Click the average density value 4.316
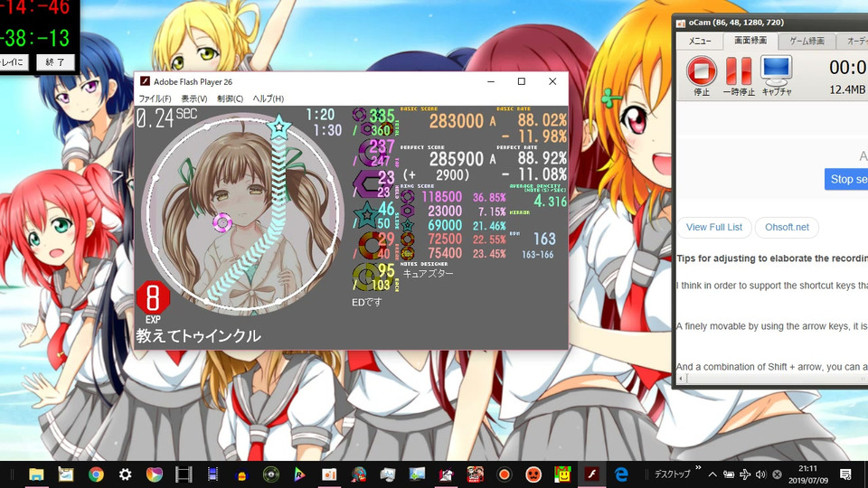This screenshot has width=868, height=488. click(551, 202)
